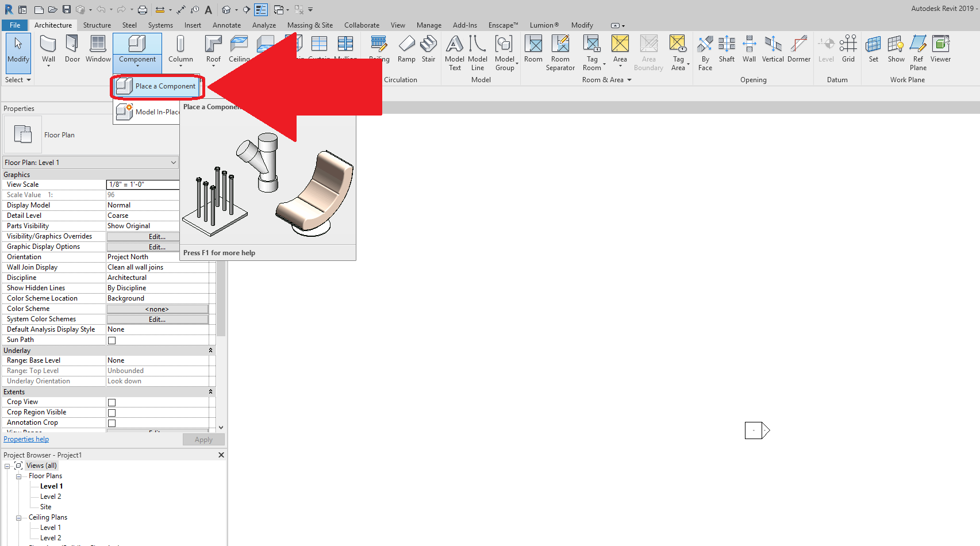Collapse the Ceiling Plans tree branch
980x546 pixels.
(x=19, y=517)
